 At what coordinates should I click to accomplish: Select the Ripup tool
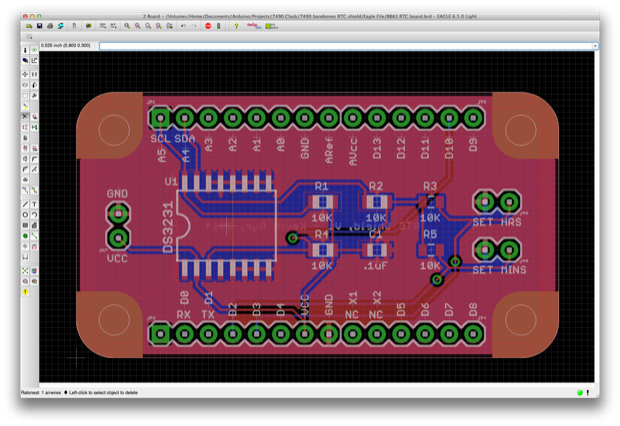tap(34, 190)
